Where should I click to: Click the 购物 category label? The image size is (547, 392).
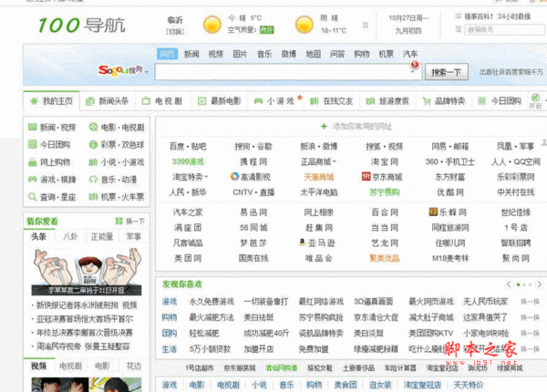[170, 318]
